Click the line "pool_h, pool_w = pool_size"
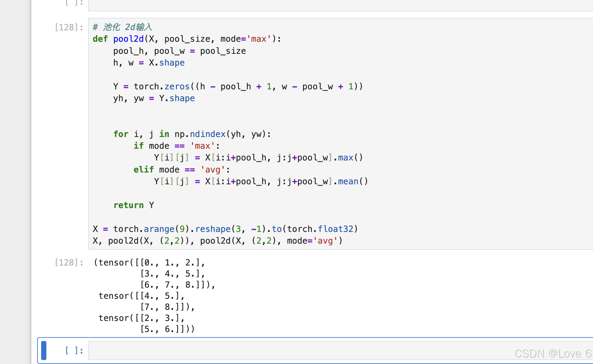 point(180,51)
